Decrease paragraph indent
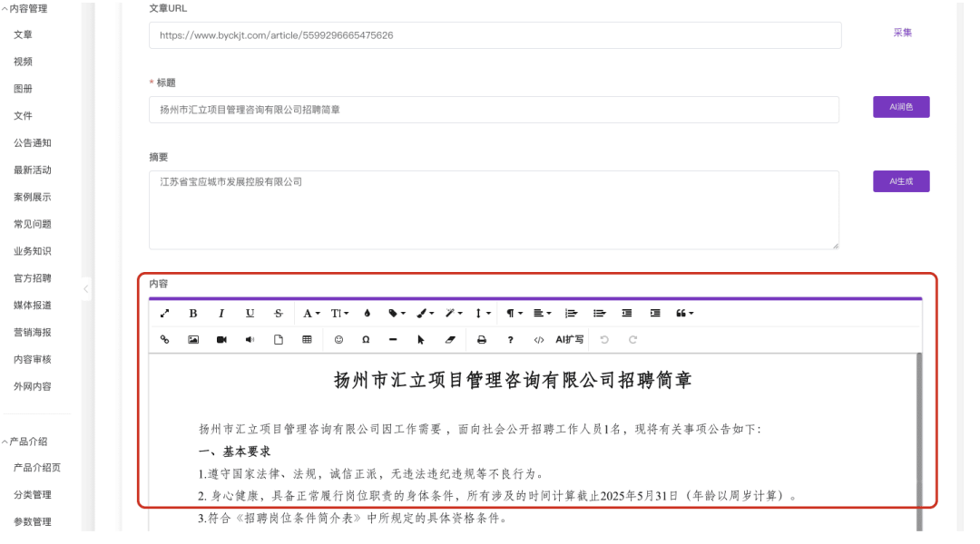The image size is (980, 544). (x=627, y=314)
